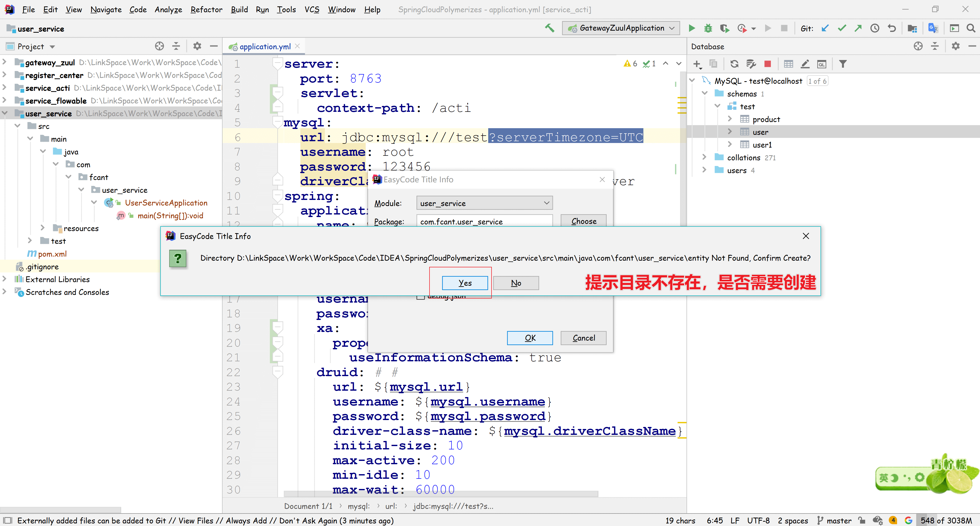Refresh the database with the reload icon
The image size is (980, 526).
[x=734, y=64]
